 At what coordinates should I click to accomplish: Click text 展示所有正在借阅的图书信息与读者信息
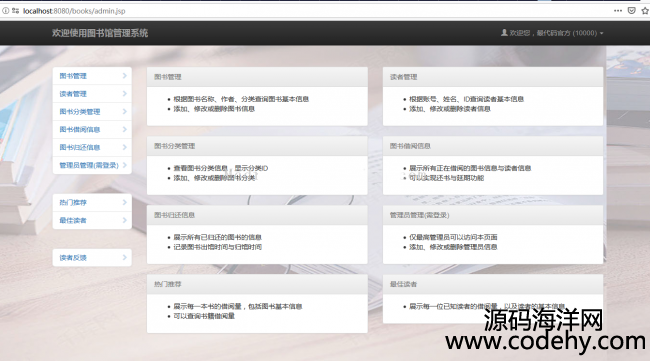click(470, 168)
